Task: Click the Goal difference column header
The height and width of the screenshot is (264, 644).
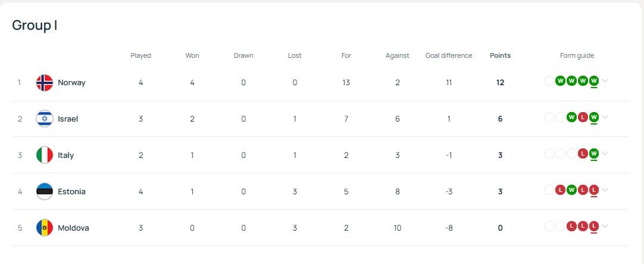Action: click(449, 55)
